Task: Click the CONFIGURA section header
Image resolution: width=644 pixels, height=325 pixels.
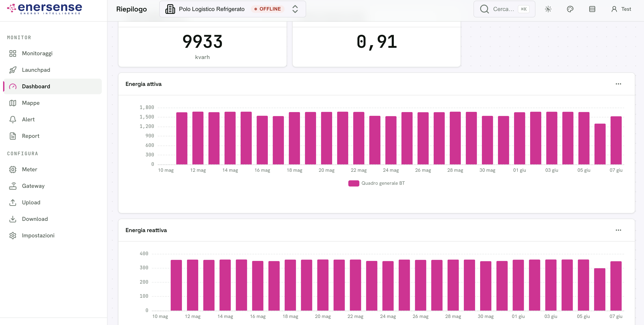Action: pyautogui.click(x=22, y=154)
